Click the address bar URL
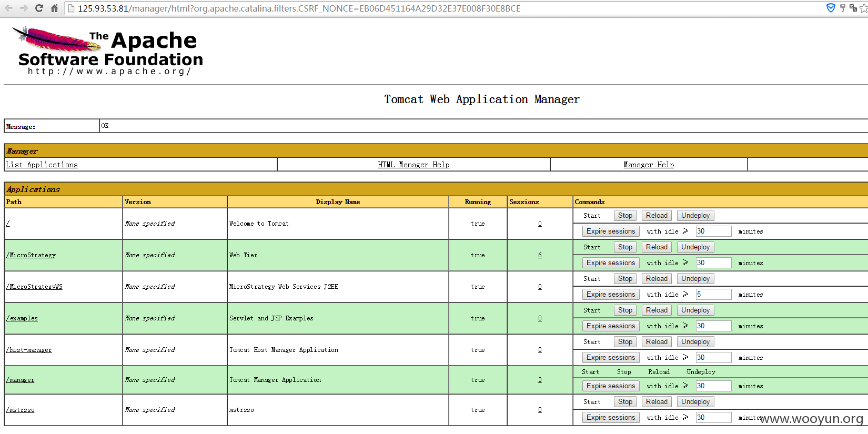 coord(299,8)
